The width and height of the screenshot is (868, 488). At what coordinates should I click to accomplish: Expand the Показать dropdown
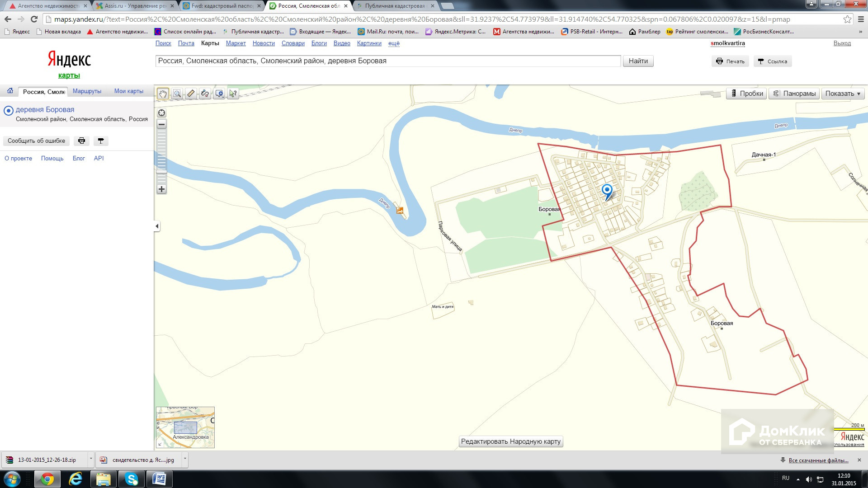click(843, 94)
